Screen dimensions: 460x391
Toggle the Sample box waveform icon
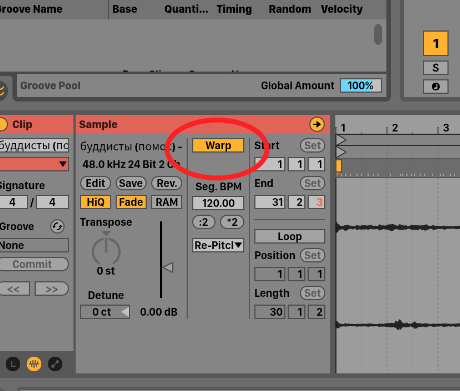34,364
